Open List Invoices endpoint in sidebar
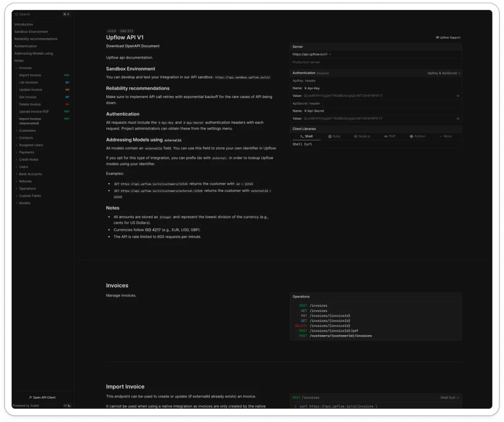Viewport: 504px width, 422px height. pos(28,82)
